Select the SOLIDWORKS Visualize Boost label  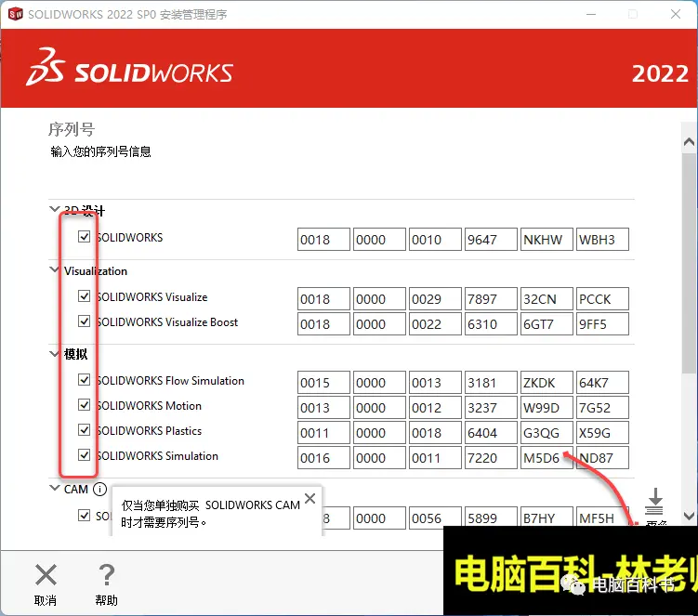[x=167, y=321]
